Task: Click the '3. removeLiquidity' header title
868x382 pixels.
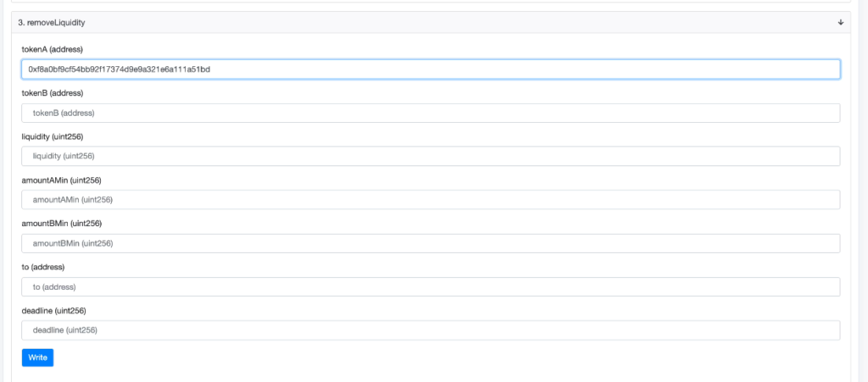Action: pos(52,23)
